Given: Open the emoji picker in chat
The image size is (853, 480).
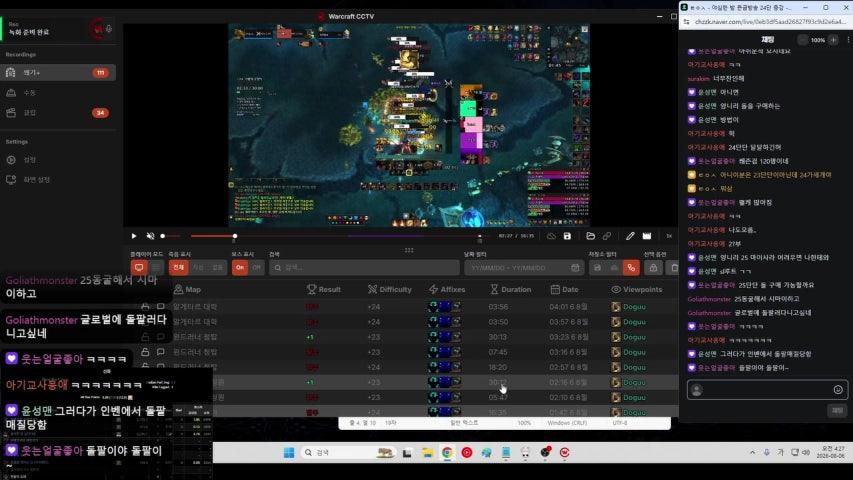Looking at the screenshot, I should [838, 390].
